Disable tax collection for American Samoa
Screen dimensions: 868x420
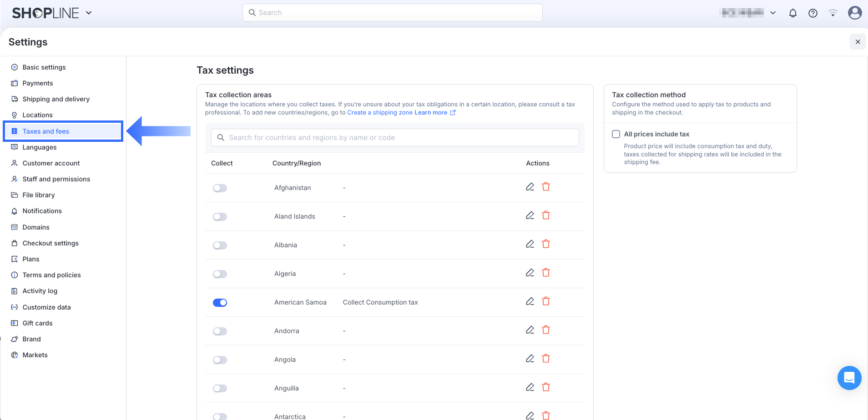point(220,303)
